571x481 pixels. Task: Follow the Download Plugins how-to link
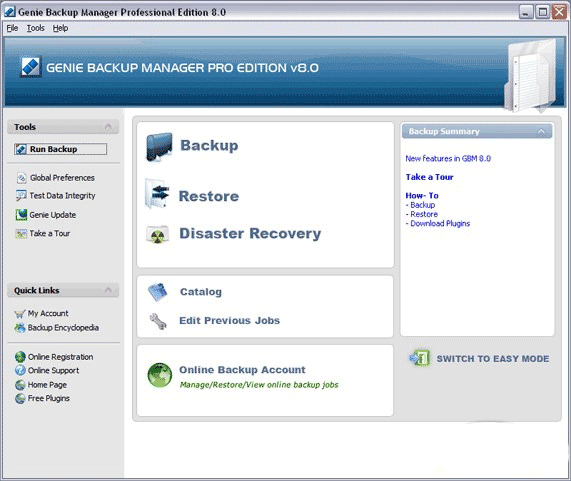tap(440, 224)
